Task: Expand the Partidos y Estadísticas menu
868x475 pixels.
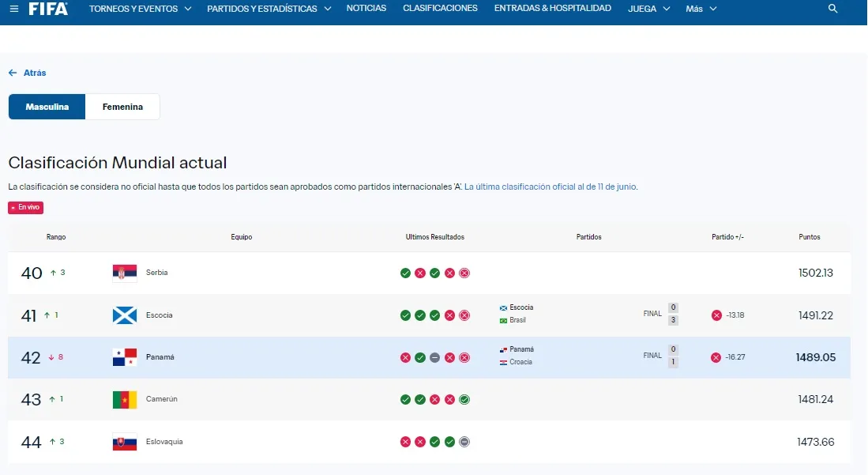Action: click(x=269, y=9)
